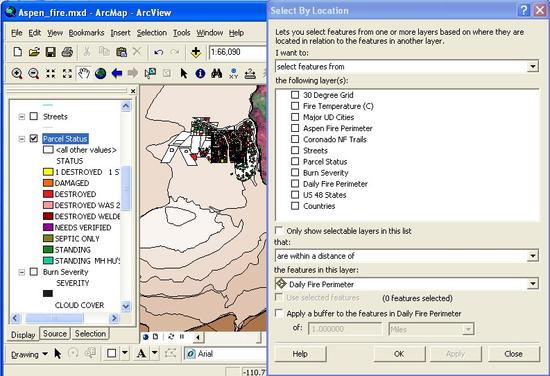Click the Help button in dialog
Image resolution: width=550 pixels, height=376 pixels.
(300, 354)
